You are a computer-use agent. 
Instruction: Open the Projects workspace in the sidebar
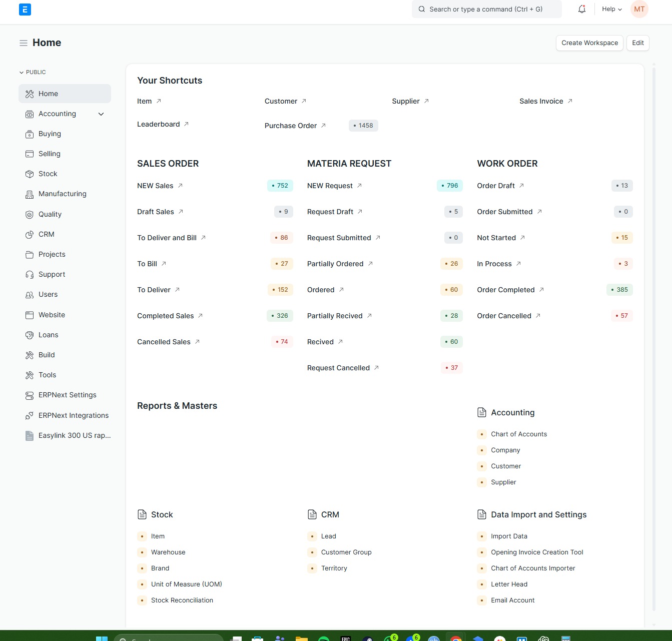click(52, 254)
